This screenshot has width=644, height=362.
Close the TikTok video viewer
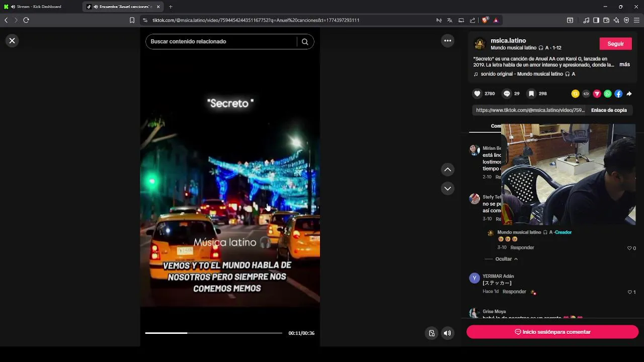(12, 41)
